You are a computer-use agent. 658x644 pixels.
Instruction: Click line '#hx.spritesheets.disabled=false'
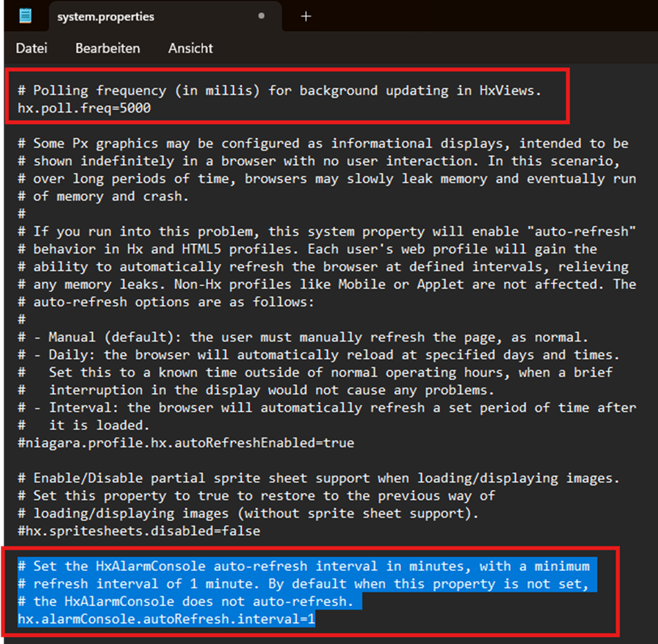point(139,531)
